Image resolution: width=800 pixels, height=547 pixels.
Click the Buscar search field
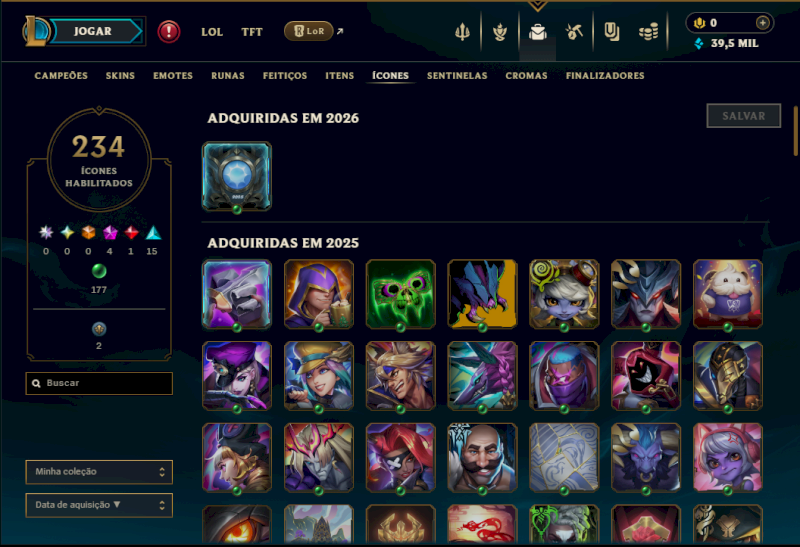(x=99, y=383)
